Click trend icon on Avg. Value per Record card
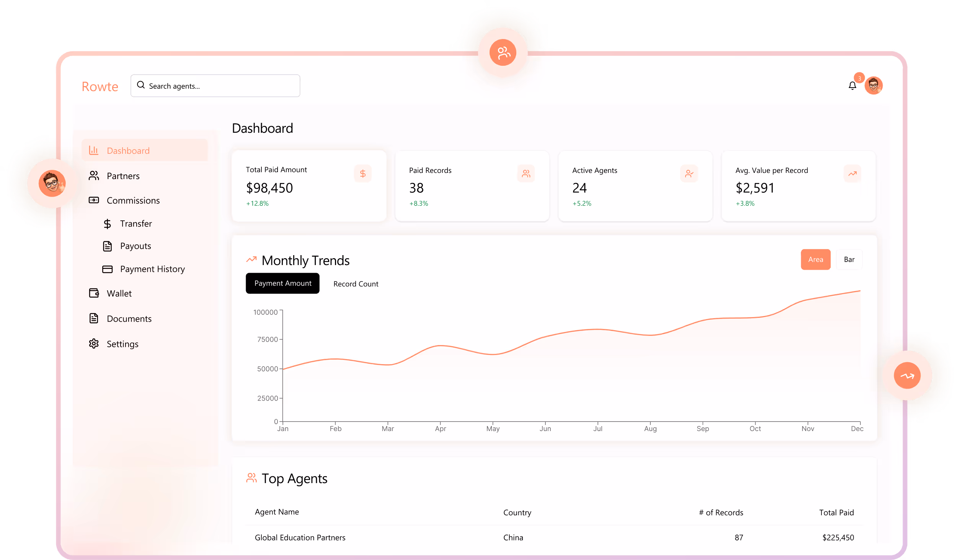Image resolution: width=960 pixels, height=560 pixels. coord(852,174)
